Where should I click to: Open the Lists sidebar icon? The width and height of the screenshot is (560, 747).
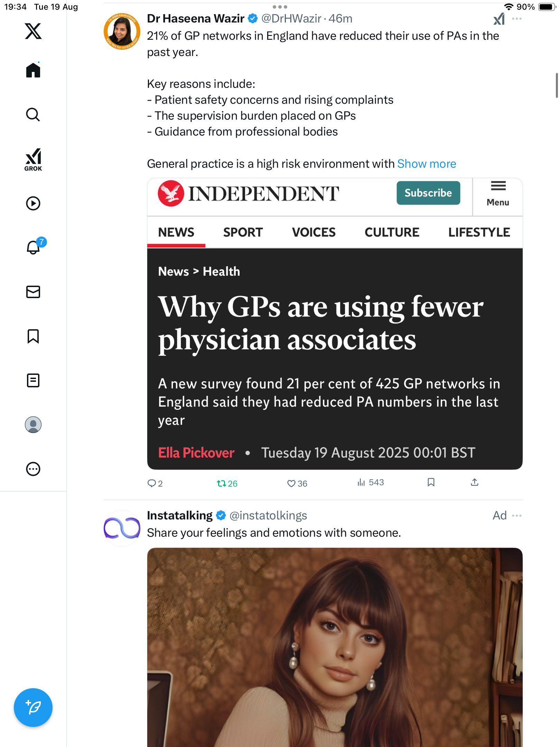point(33,380)
